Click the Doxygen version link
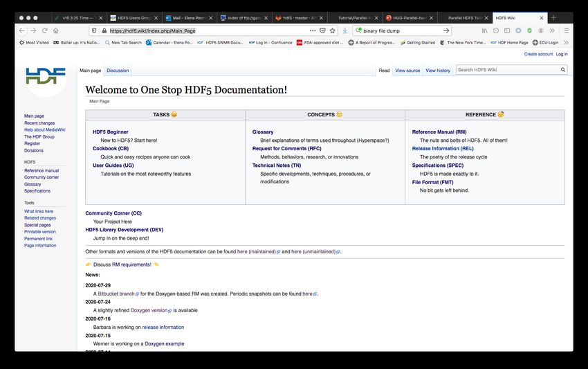The image size is (588, 369). click(151, 310)
